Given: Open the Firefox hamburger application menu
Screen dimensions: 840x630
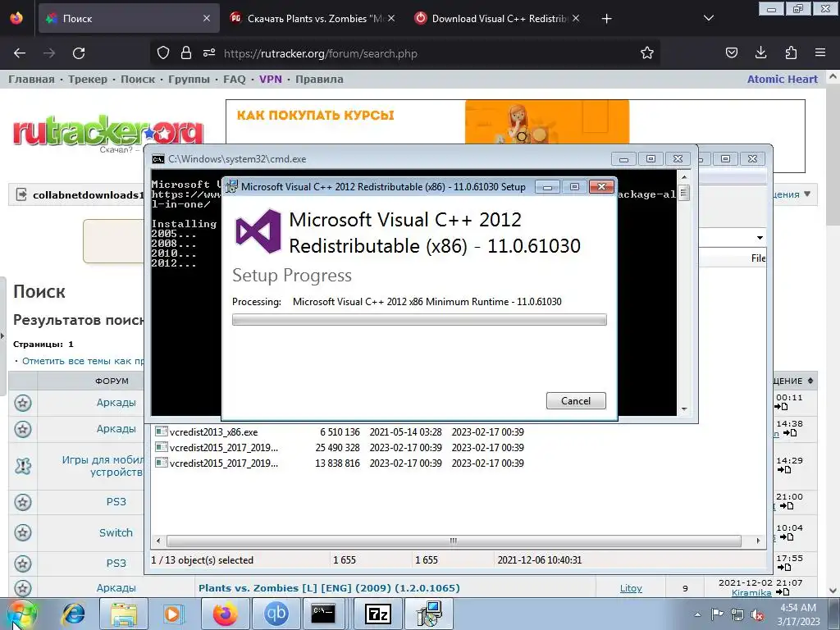Looking at the screenshot, I should (820, 53).
